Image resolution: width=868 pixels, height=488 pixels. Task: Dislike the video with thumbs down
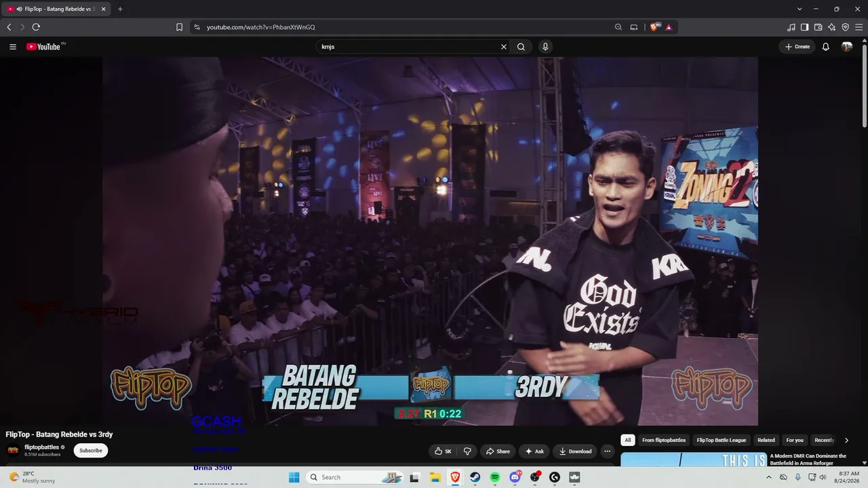coord(467,451)
